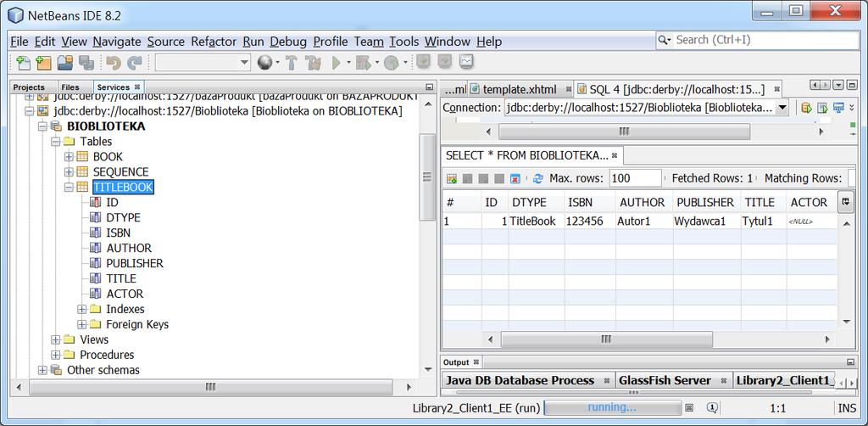The image size is (868, 426).
Task: Click the Insert Record icon in the results toolbar
Action: (452, 178)
